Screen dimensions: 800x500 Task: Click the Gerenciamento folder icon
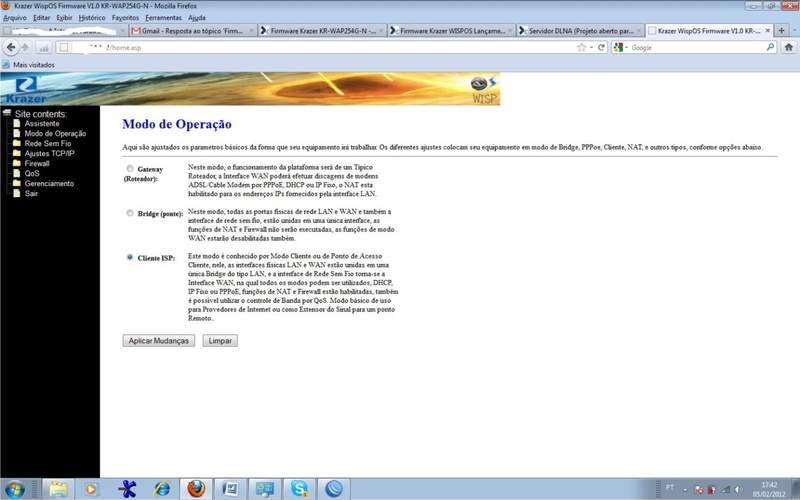click(x=17, y=183)
